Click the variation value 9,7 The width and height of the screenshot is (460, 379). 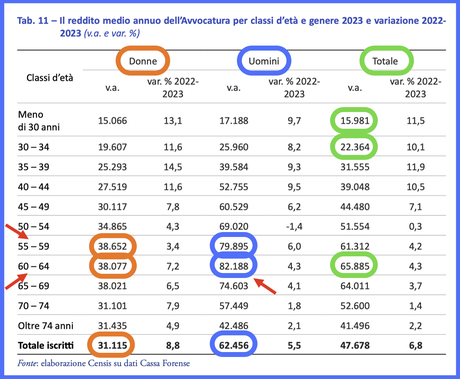pyautogui.click(x=294, y=121)
